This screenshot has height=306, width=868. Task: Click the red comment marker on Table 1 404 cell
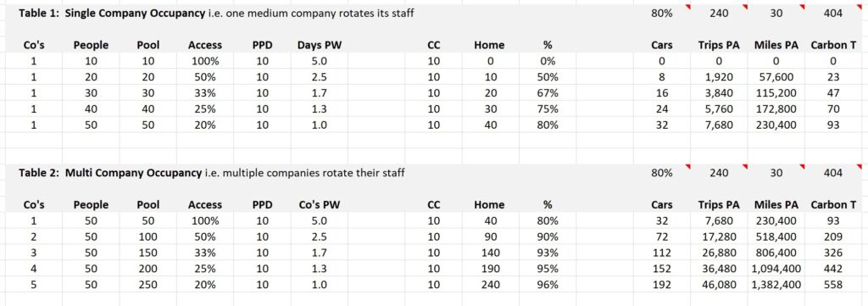(859, 7)
